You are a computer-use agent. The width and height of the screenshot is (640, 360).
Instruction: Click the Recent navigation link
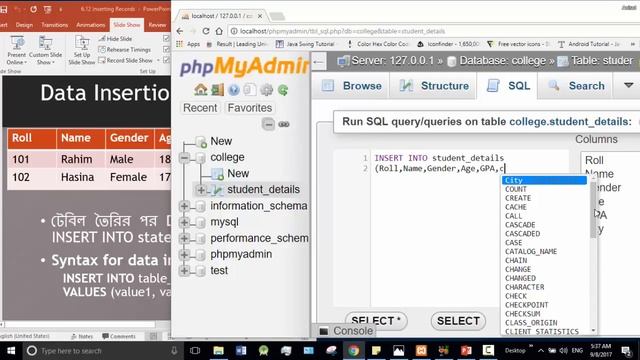tap(200, 108)
